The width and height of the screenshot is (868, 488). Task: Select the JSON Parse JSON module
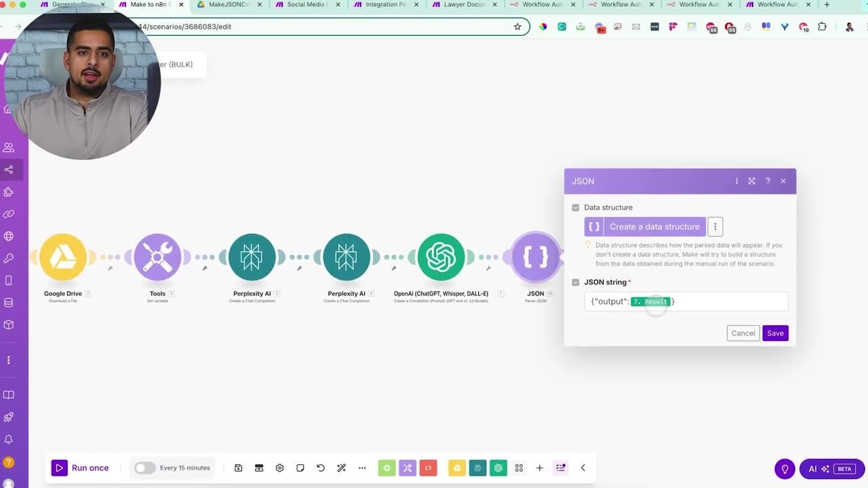click(535, 257)
